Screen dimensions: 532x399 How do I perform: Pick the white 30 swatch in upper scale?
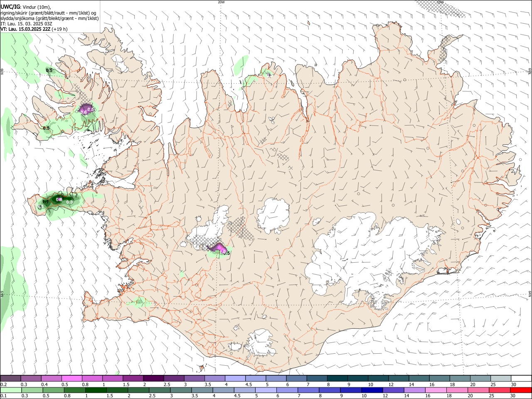(x=521, y=379)
